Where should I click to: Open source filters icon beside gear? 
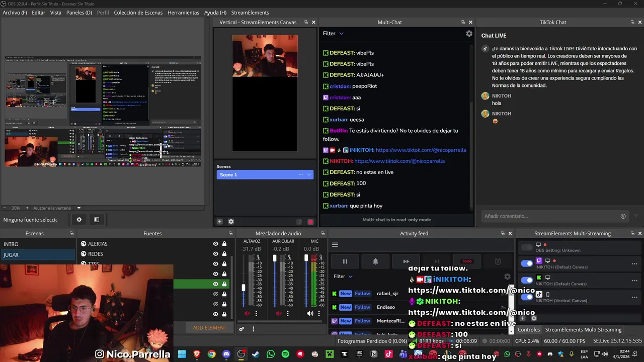coord(97,220)
